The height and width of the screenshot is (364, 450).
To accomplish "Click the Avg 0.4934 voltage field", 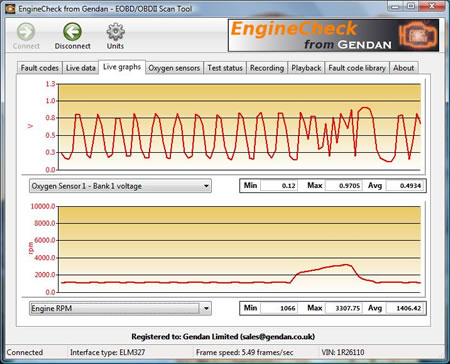I will click(x=405, y=186).
